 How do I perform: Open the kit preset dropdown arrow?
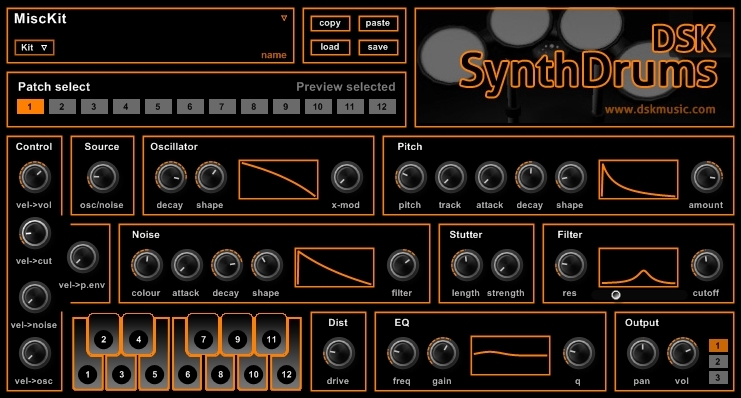[x=284, y=18]
